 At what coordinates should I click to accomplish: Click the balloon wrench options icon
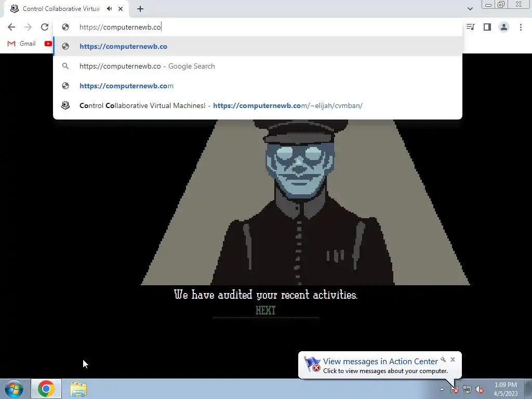[x=443, y=360]
